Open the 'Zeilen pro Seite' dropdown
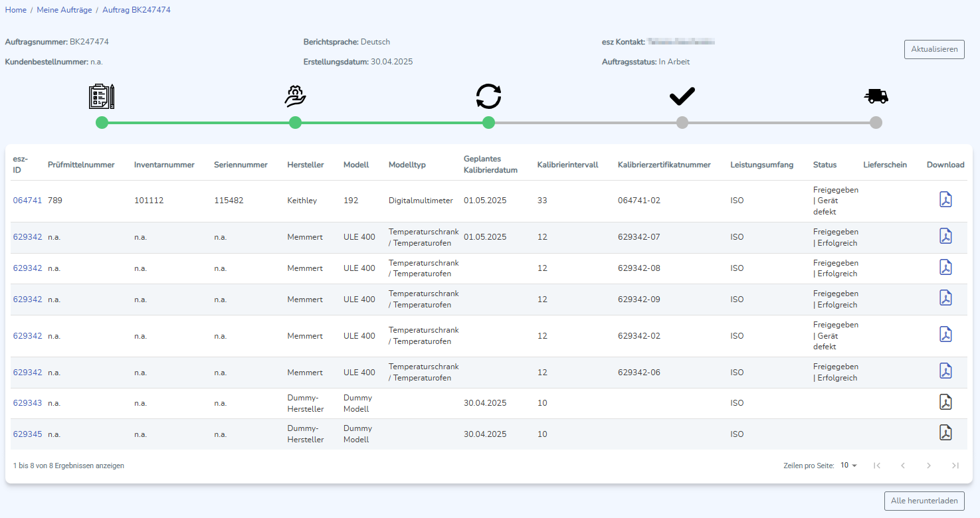Image resolution: width=980 pixels, height=518 pixels. click(848, 466)
